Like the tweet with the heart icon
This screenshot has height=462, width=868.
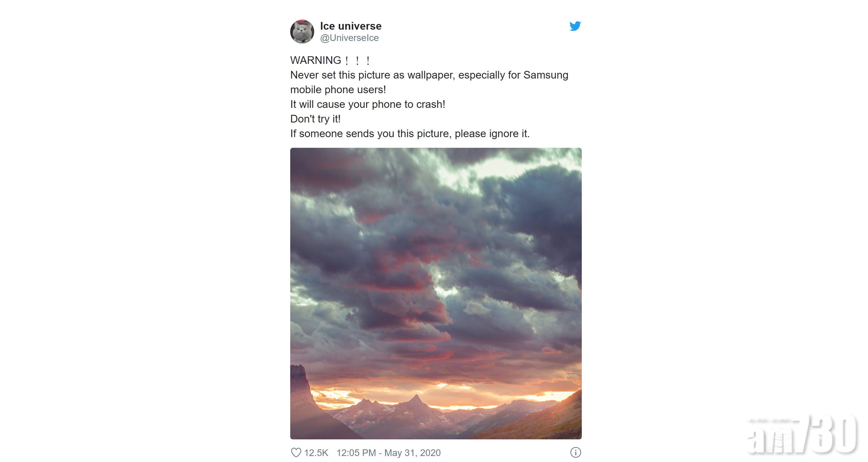(296, 452)
